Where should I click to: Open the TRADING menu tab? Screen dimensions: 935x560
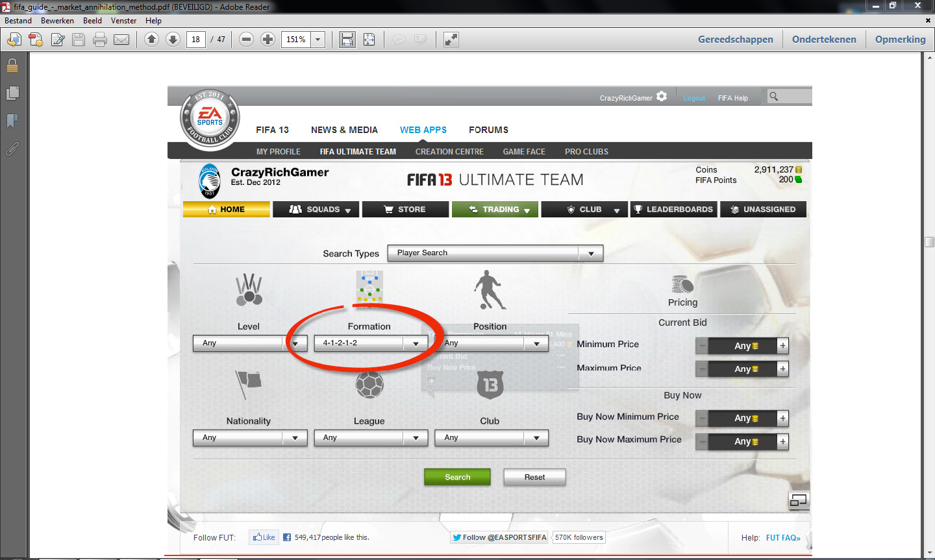(x=495, y=210)
